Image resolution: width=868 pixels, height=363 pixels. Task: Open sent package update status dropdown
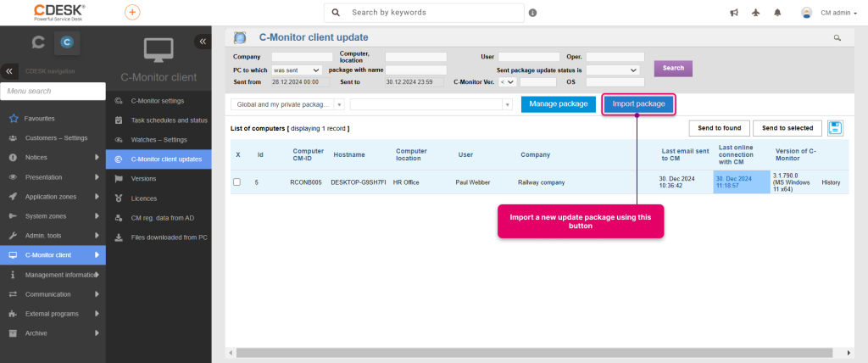point(613,70)
